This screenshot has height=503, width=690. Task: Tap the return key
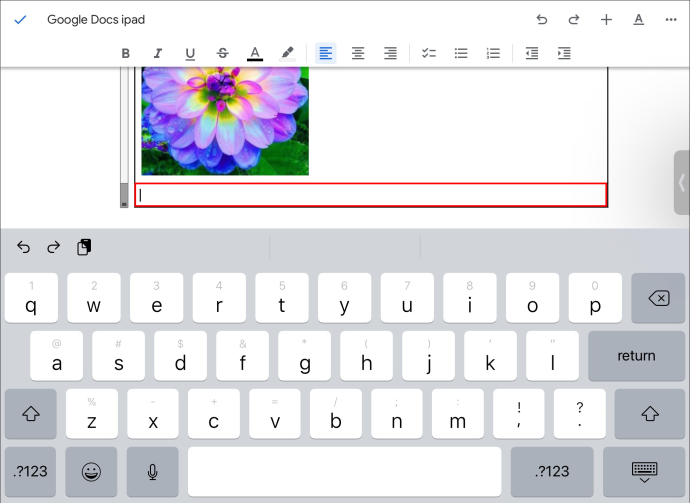tap(636, 356)
